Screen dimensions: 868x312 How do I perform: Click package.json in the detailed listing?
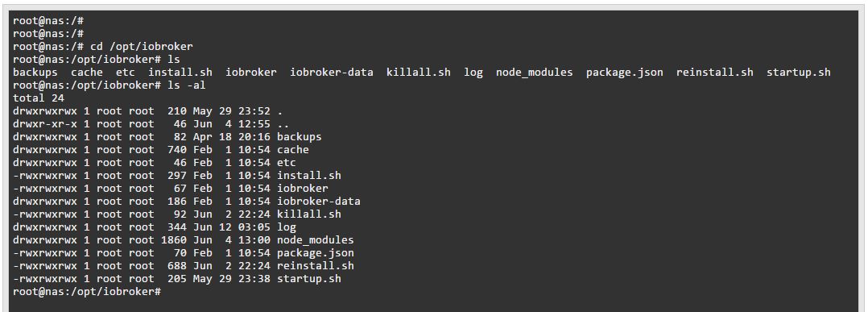coord(315,252)
